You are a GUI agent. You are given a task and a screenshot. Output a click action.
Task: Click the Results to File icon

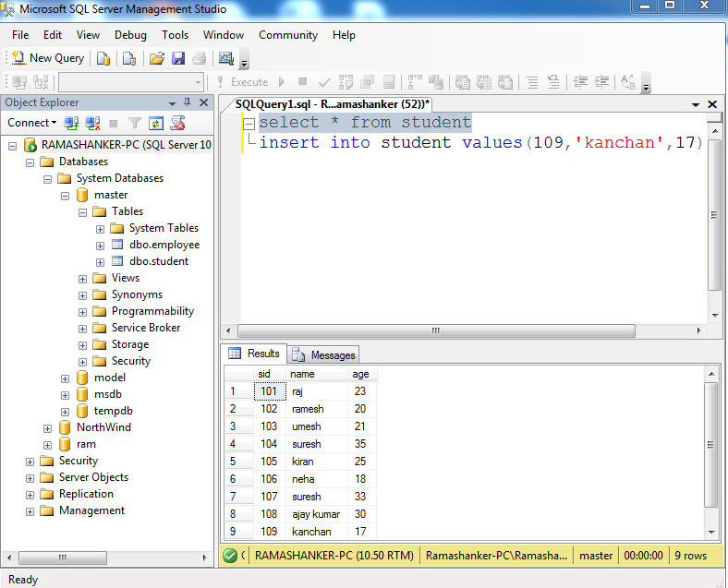pyautogui.click(x=505, y=82)
